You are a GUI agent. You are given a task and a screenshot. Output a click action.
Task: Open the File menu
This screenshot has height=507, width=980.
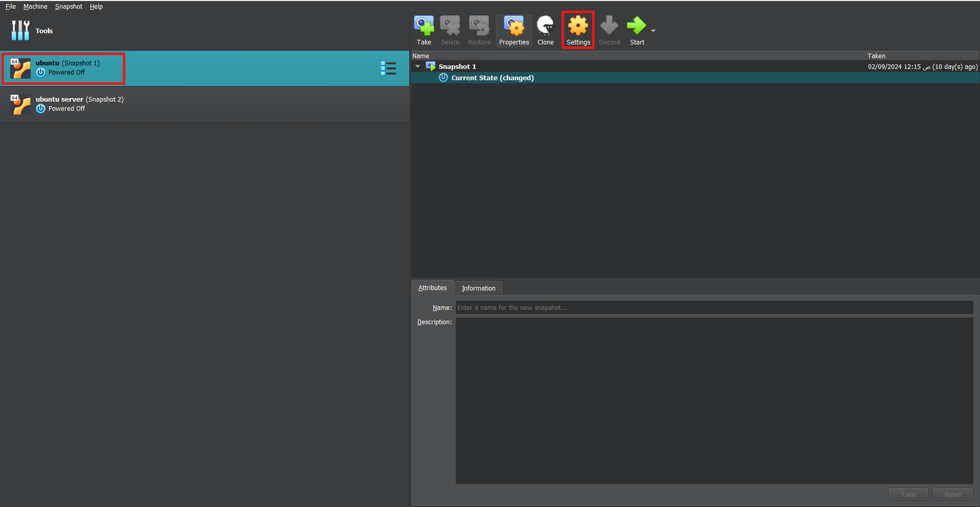(x=11, y=7)
